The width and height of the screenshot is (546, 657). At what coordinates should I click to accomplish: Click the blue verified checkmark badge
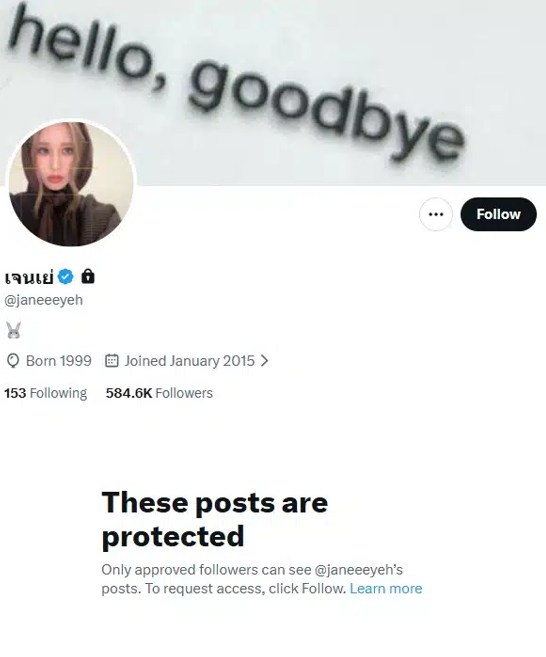click(65, 277)
